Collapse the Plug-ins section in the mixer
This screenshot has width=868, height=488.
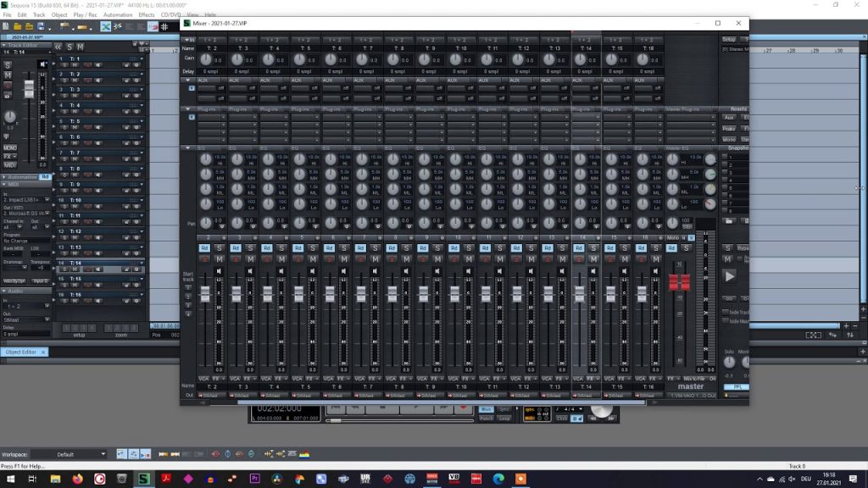pyautogui.click(x=187, y=109)
